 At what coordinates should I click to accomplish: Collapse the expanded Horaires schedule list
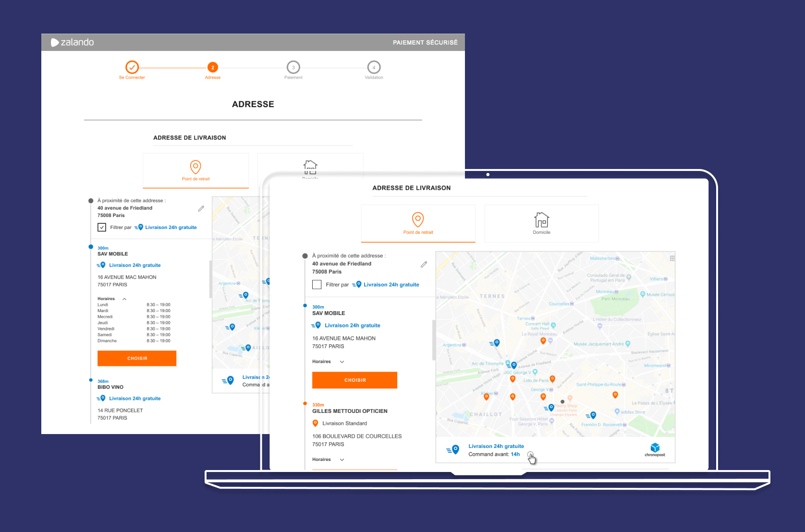point(124,299)
